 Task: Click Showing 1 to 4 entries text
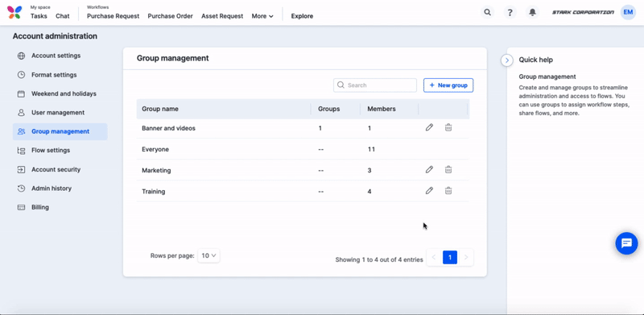379,259
